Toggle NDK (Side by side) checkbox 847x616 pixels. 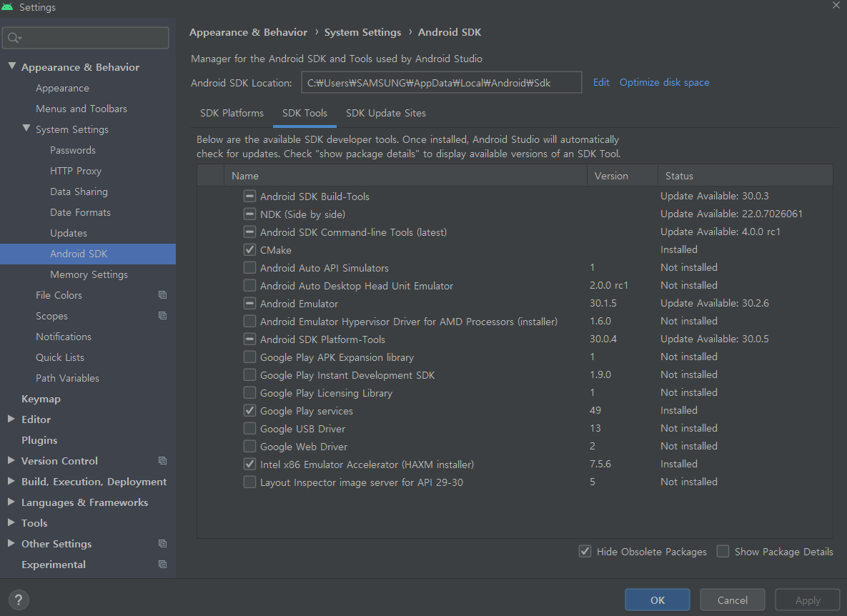click(249, 214)
